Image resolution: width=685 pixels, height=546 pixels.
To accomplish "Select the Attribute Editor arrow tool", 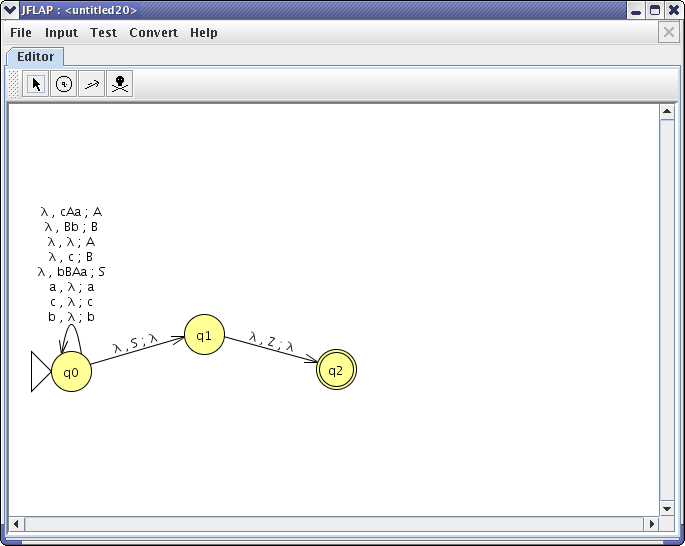I will tap(35, 84).
